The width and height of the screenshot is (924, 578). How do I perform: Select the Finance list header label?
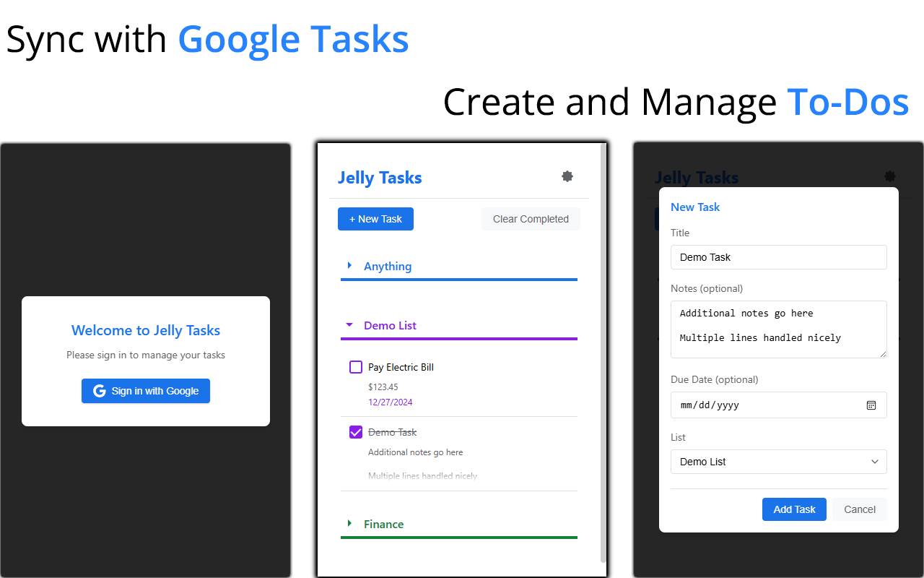pyautogui.click(x=384, y=524)
